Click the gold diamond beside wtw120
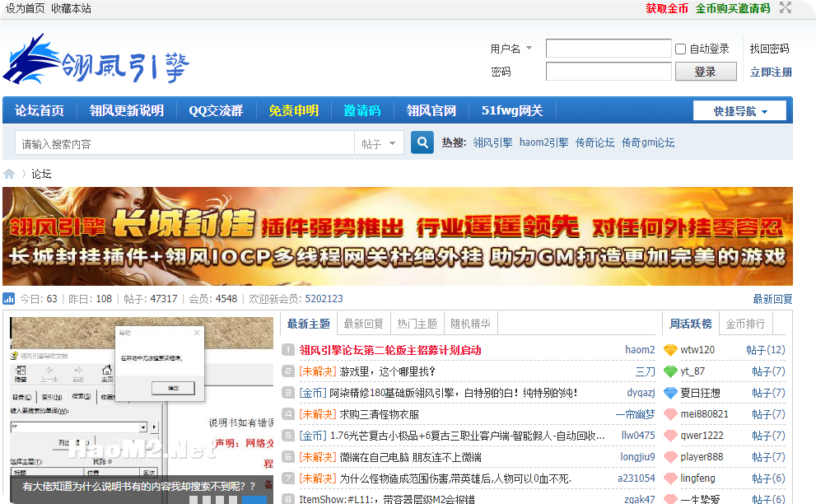Viewport: 816px width, 504px height. [670, 350]
